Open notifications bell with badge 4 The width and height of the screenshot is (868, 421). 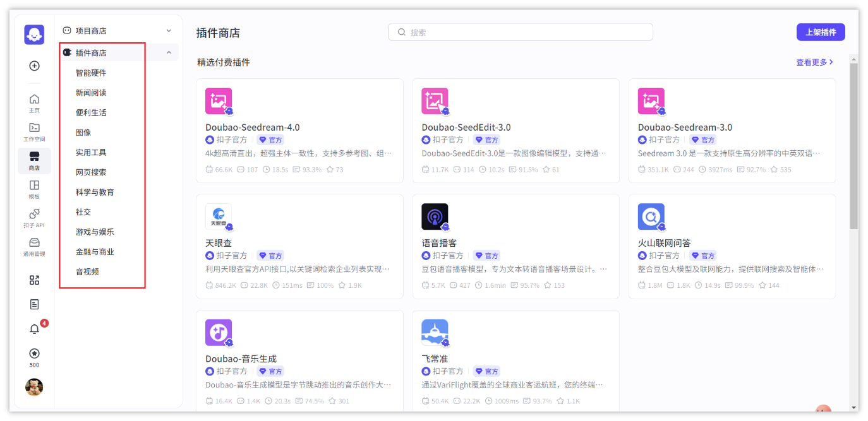(x=35, y=329)
